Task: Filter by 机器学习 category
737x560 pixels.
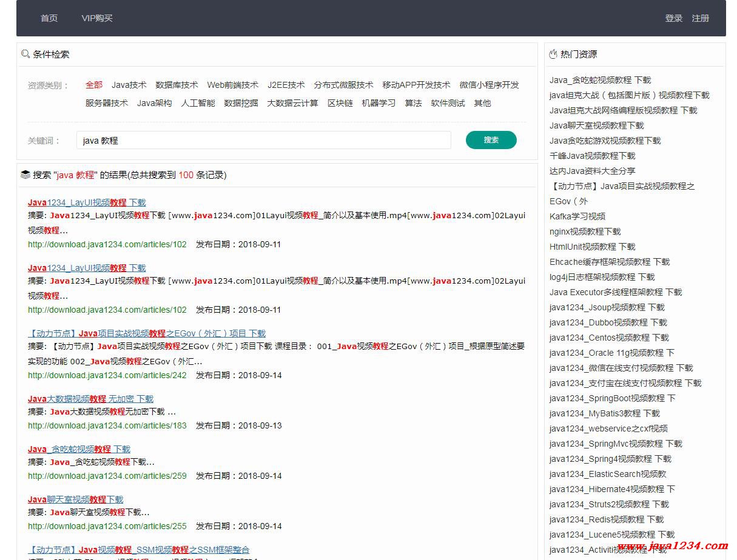Action: [x=379, y=103]
